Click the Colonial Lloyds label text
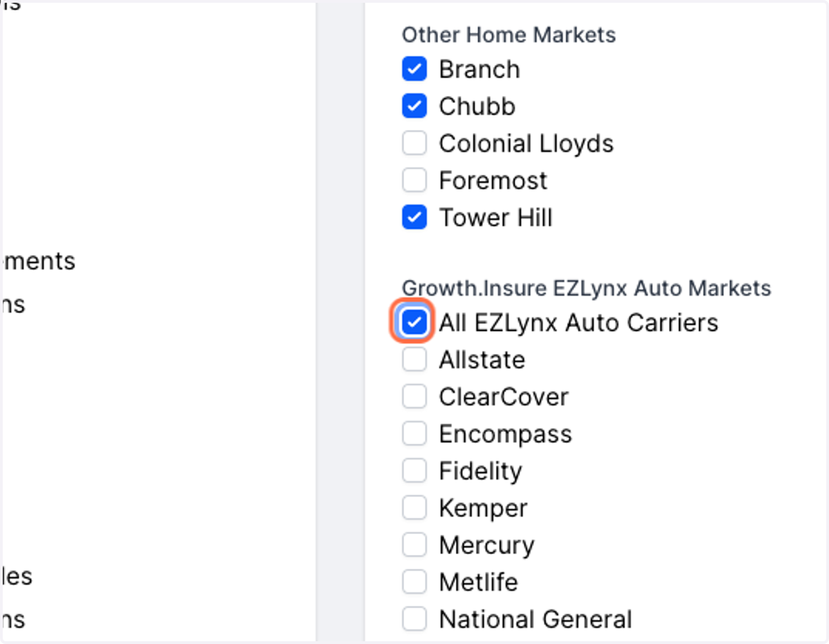 (526, 144)
